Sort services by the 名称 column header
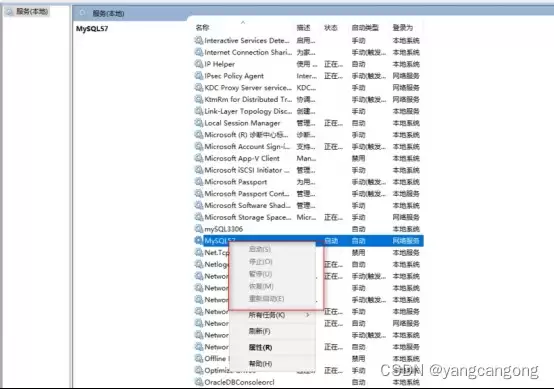 point(202,28)
